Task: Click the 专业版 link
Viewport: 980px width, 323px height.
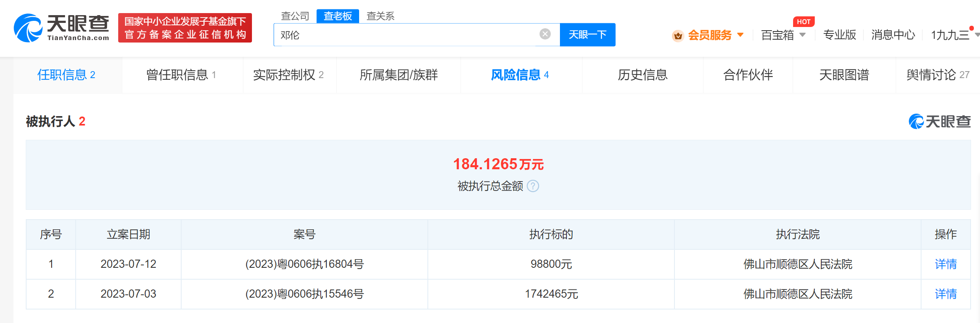Action: (839, 35)
